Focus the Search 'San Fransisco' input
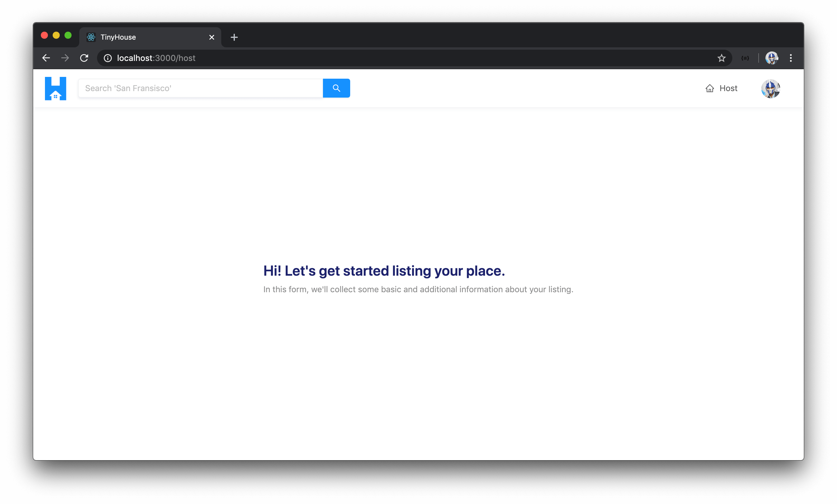Image resolution: width=837 pixels, height=504 pixels. coord(201,88)
